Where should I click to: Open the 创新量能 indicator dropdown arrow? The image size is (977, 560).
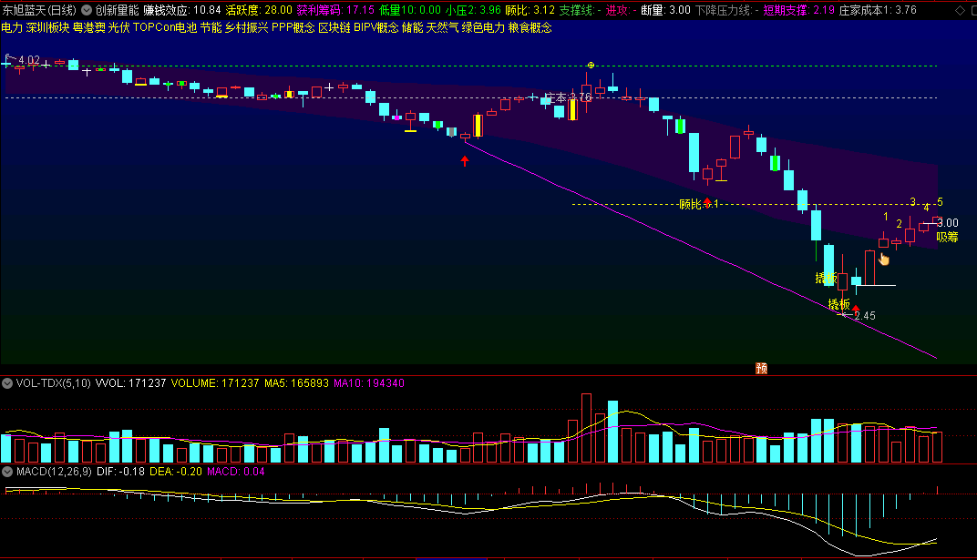pos(87,10)
